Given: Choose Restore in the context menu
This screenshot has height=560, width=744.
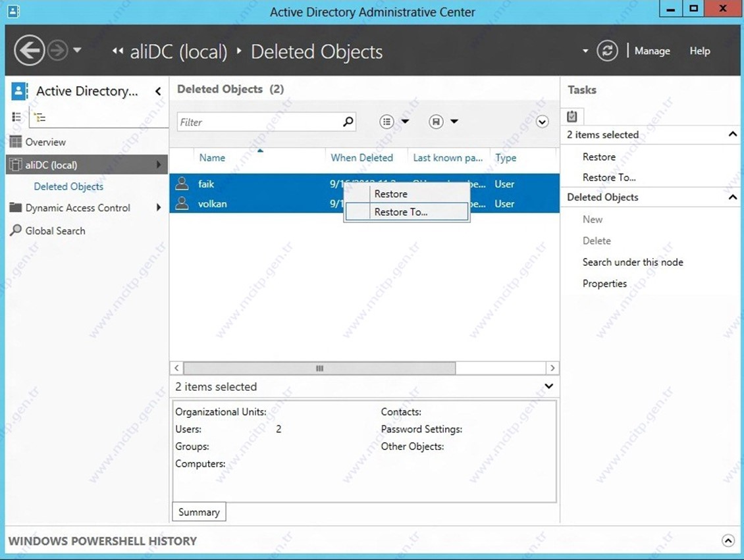Looking at the screenshot, I should point(407,194).
